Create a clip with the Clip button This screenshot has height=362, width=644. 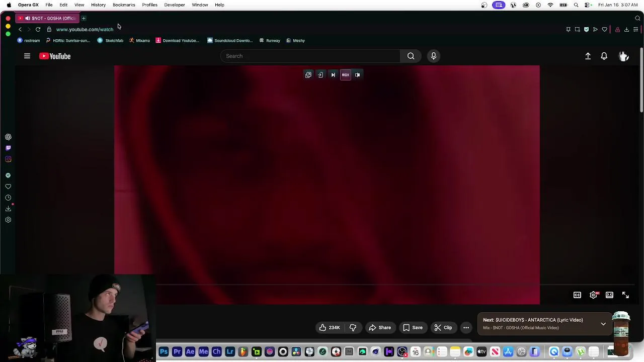click(443, 328)
